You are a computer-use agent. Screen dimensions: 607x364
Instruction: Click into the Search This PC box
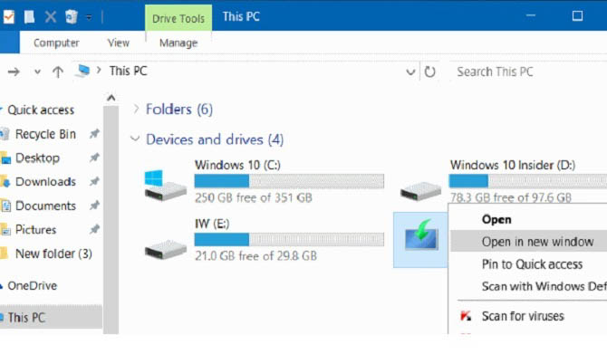pyautogui.click(x=528, y=72)
